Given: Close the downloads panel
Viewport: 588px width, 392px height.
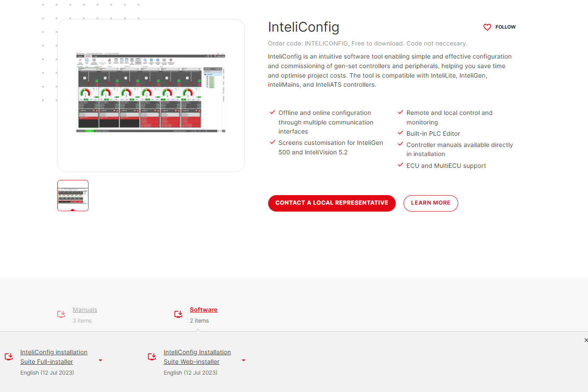Looking at the screenshot, I should pyautogui.click(x=585, y=340).
